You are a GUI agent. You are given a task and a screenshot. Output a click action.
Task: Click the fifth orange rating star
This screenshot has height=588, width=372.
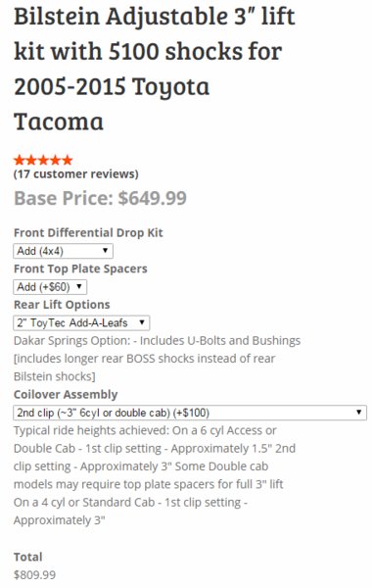pyautogui.click(x=67, y=161)
